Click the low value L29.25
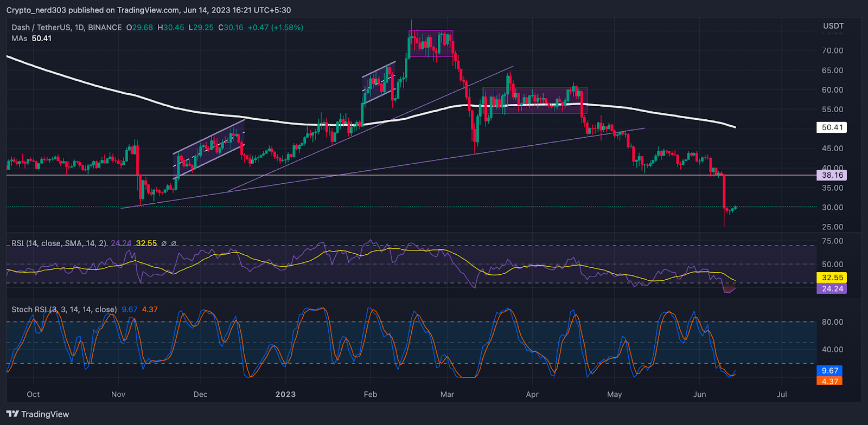Screen dimensions: 868x425 201,28
